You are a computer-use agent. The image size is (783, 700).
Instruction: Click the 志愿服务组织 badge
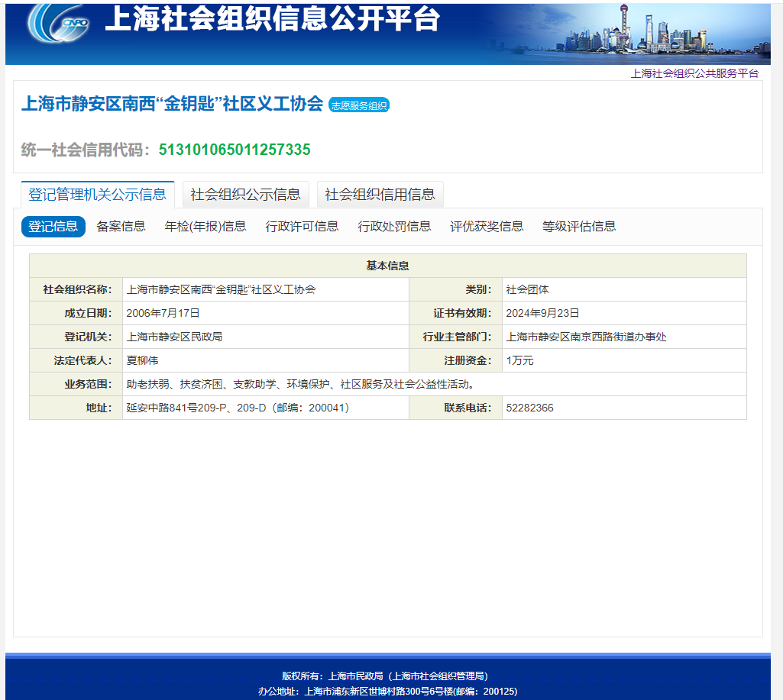[x=359, y=105]
